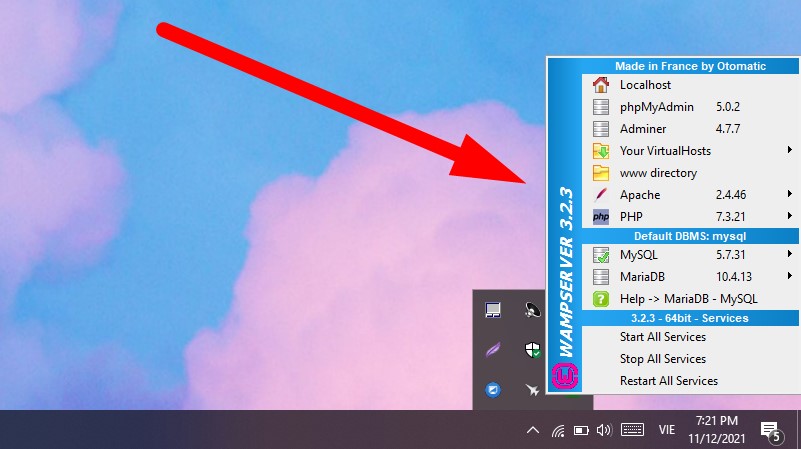Click MySQL version 5.7.31
801x449 pixels.
click(730, 255)
